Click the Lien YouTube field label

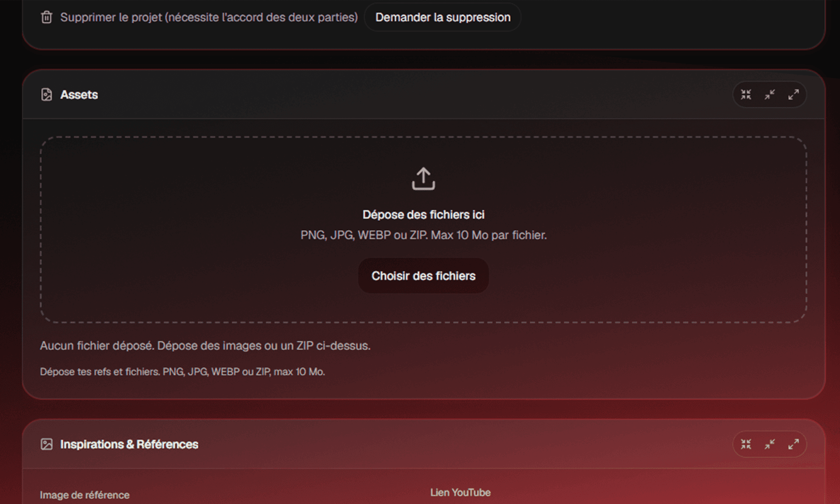point(460,492)
